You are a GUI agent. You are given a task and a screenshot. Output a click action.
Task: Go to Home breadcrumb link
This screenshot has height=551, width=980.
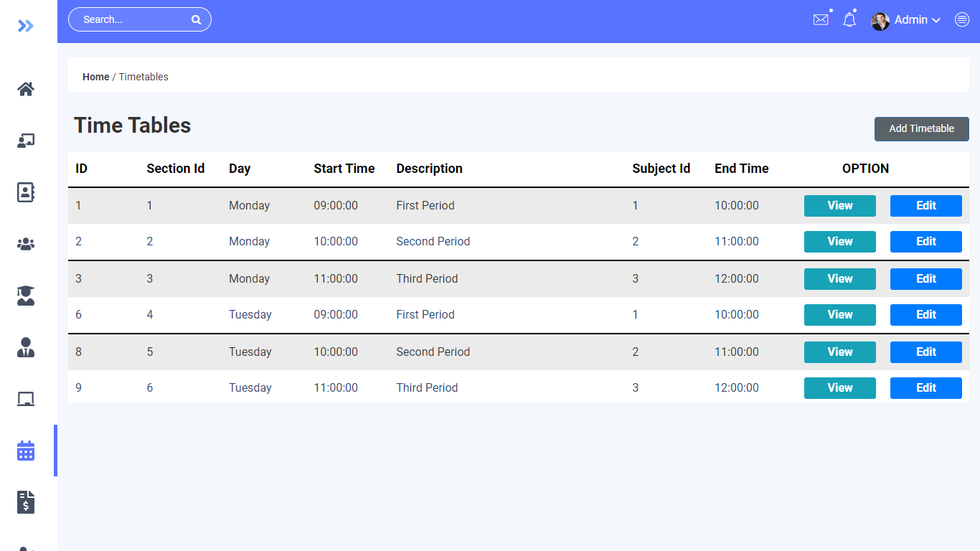click(x=96, y=77)
